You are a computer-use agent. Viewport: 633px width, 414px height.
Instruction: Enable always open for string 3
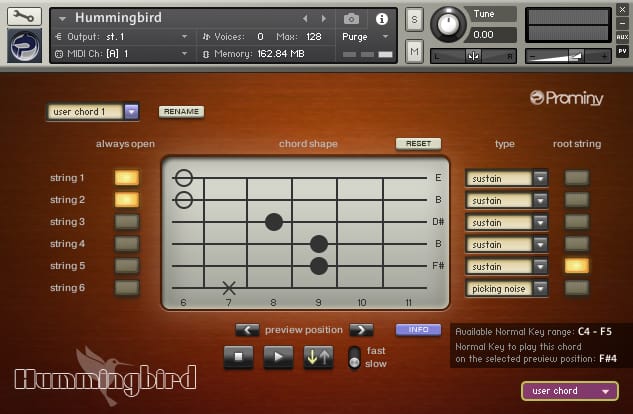[x=127, y=222]
